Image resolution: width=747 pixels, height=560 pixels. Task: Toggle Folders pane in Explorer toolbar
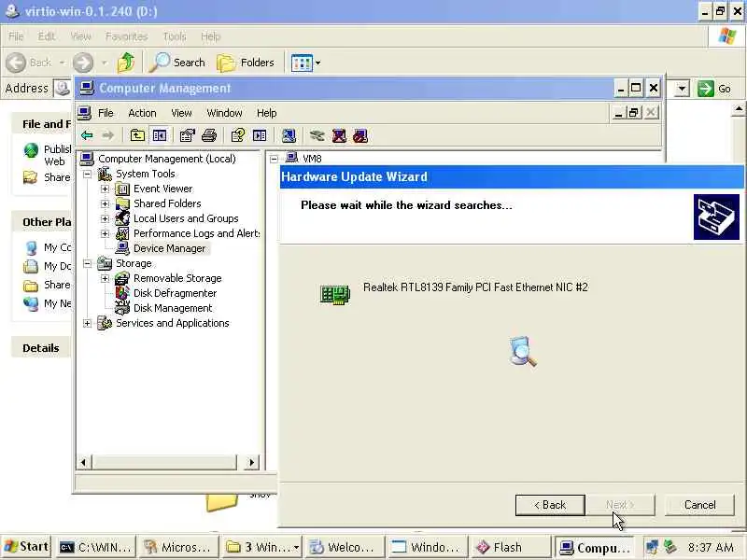[246, 63]
